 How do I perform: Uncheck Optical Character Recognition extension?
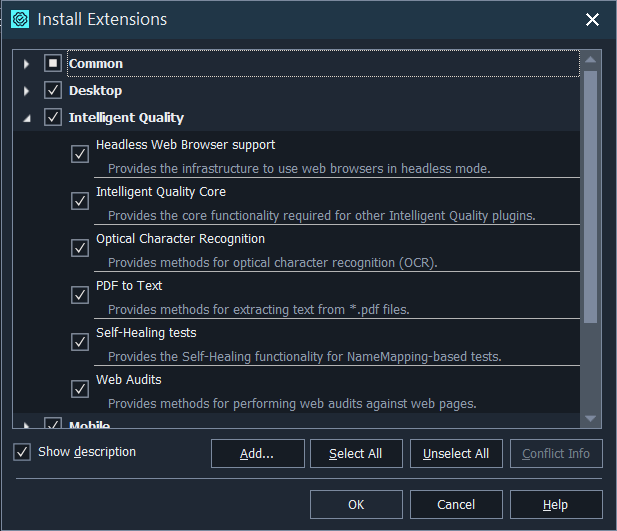[x=80, y=248]
